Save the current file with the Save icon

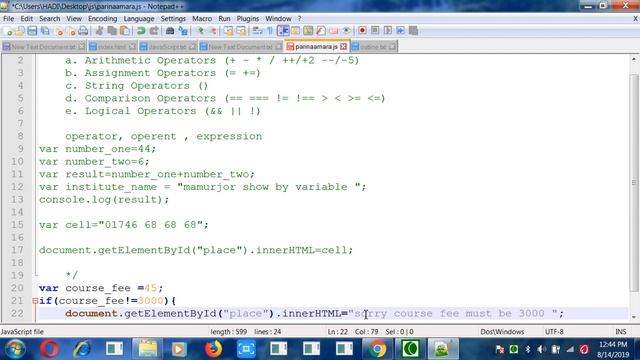[32, 31]
